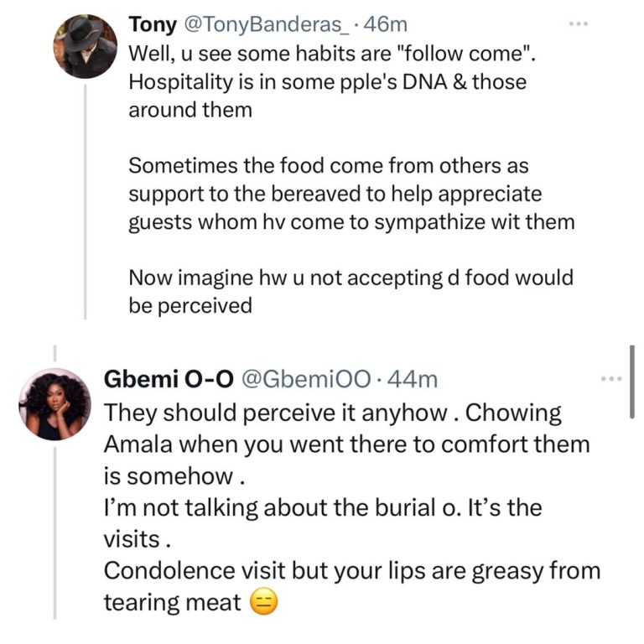The image size is (644, 644).
Task: Click the @GbemiOO handle
Action: coord(307,380)
